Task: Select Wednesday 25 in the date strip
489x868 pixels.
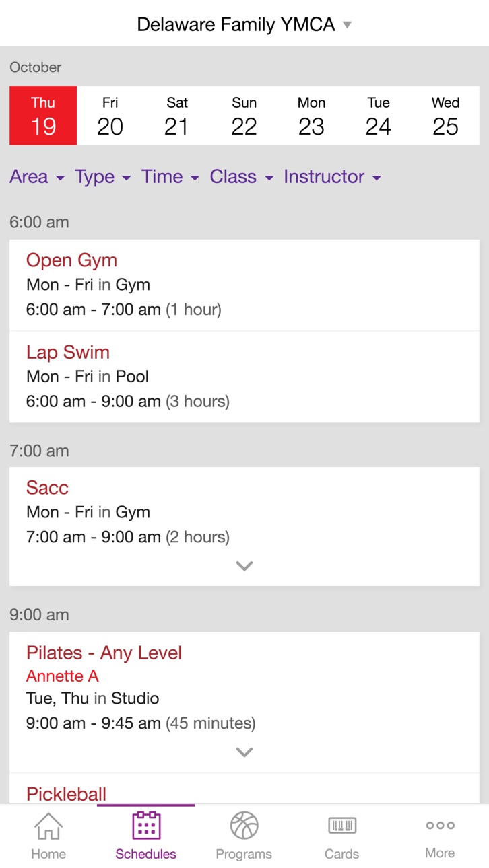Action: [x=446, y=116]
